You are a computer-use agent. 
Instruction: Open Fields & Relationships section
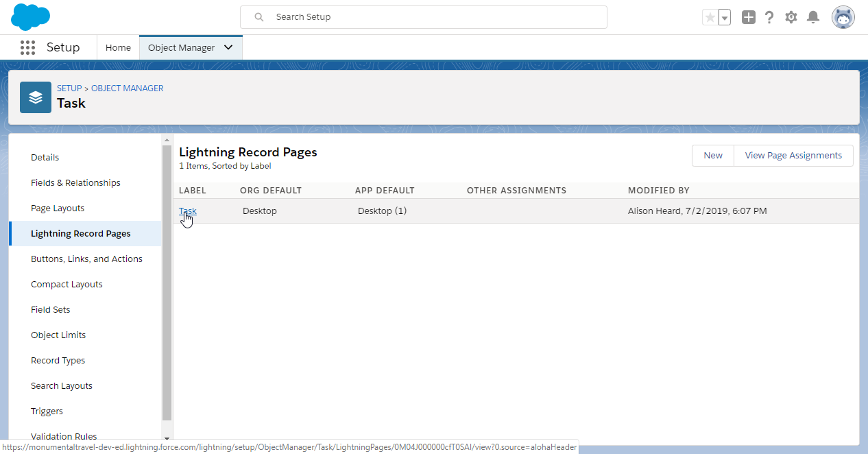[75, 183]
